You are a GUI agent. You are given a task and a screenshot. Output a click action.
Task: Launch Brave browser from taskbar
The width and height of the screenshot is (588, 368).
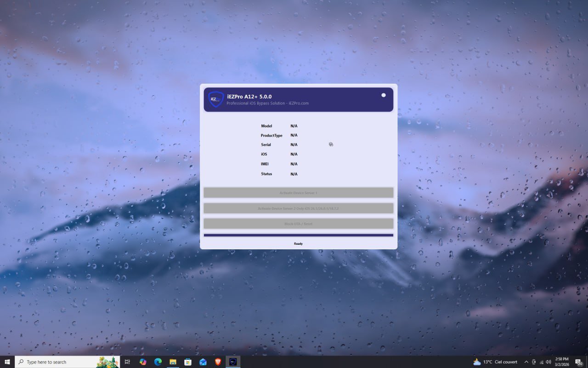pyautogui.click(x=218, y=362)
